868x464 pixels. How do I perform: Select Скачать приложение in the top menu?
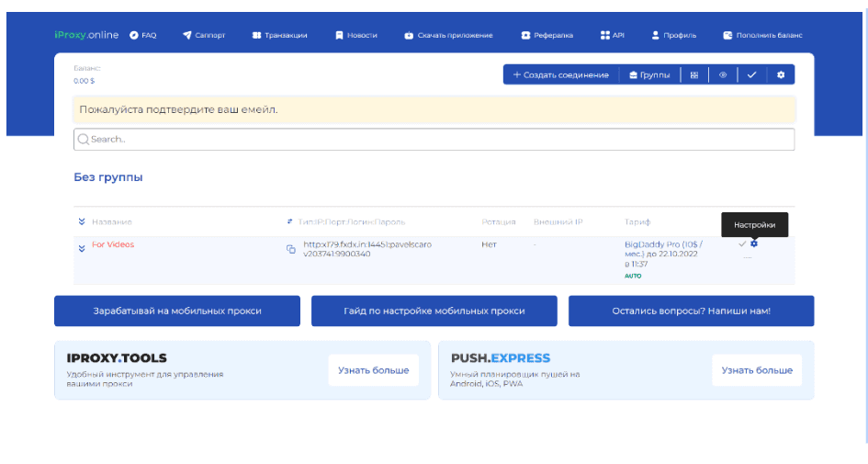click(x=448, y=35)
